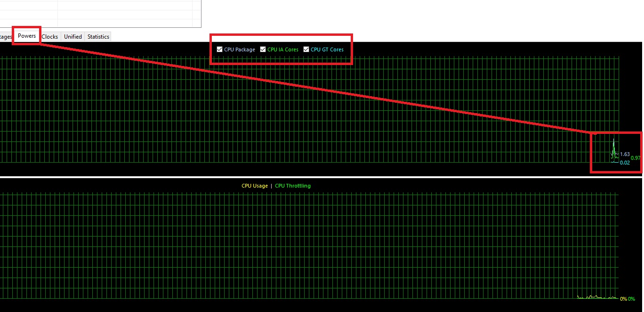Click the green 0% throttling reading
Screen dimensions: 644x312
[x=631, y=299]
